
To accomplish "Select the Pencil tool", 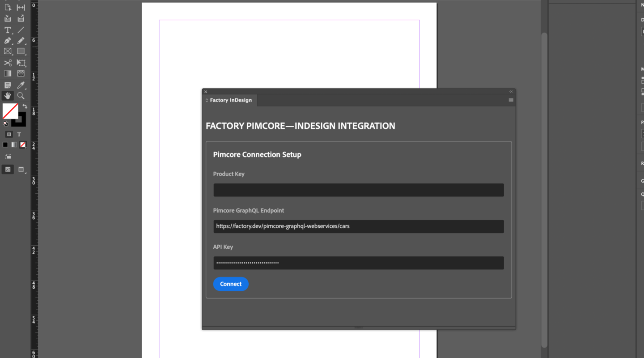I will tap(21, 41).
